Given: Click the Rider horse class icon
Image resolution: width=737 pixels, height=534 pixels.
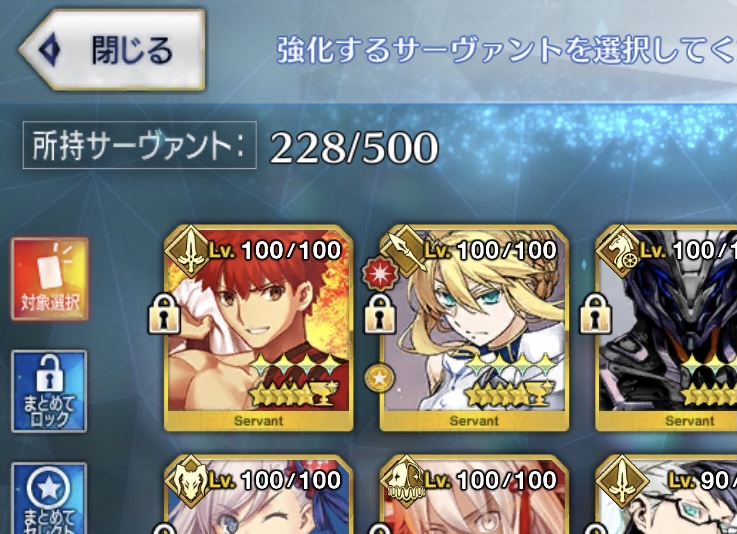Looking at the screenshot, I should point(621,251).
